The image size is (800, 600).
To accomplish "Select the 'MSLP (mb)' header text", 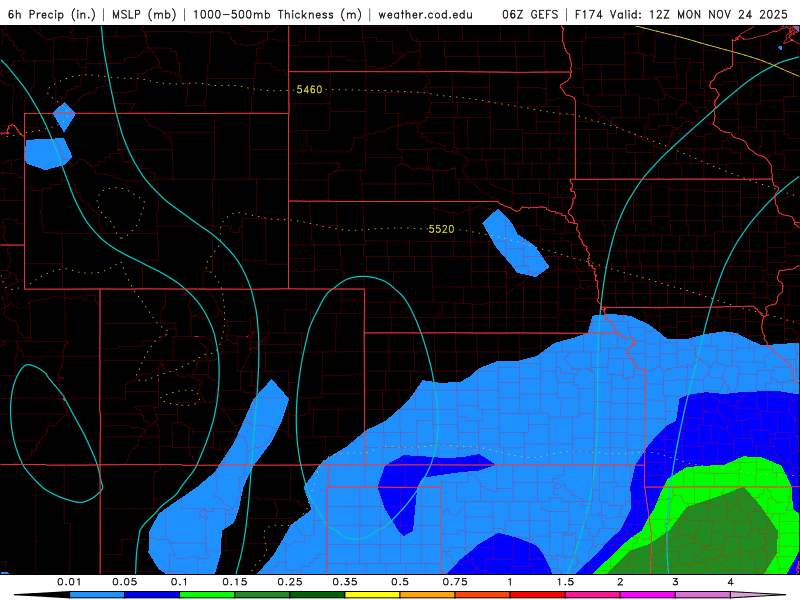I will (x=144, y=14).
